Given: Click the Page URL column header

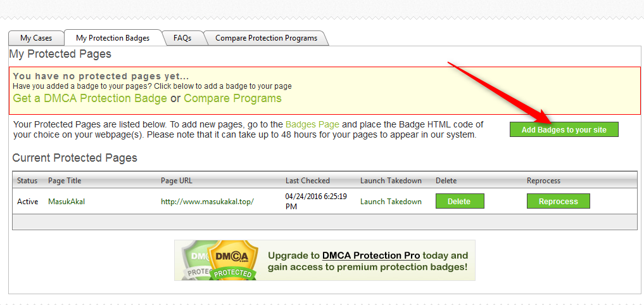Looking at the screenshot, I should tap(177, 181).
